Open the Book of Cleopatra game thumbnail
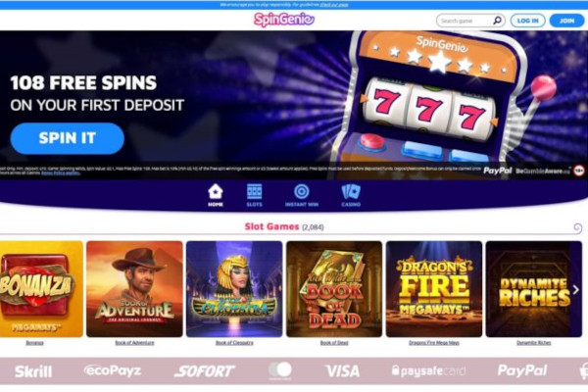The image size is (588, 392). pyautogui.click(x=234, y=289)
